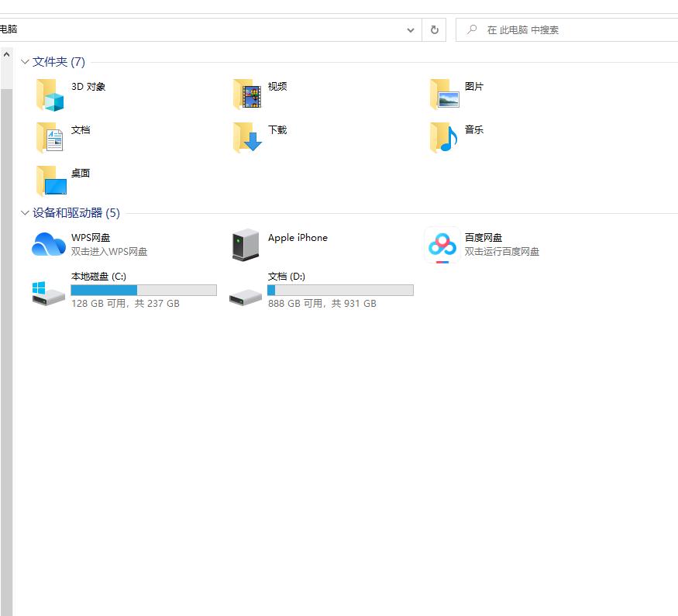678x616 pixels.
Task: Click the 音乐 label
Action: (474, 129)
